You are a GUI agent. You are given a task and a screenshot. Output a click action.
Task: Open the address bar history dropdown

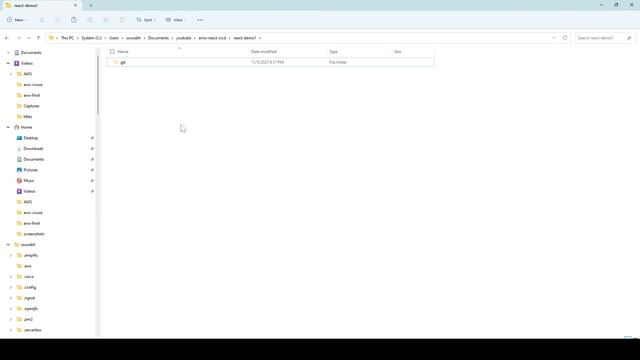tap(554, 38)
